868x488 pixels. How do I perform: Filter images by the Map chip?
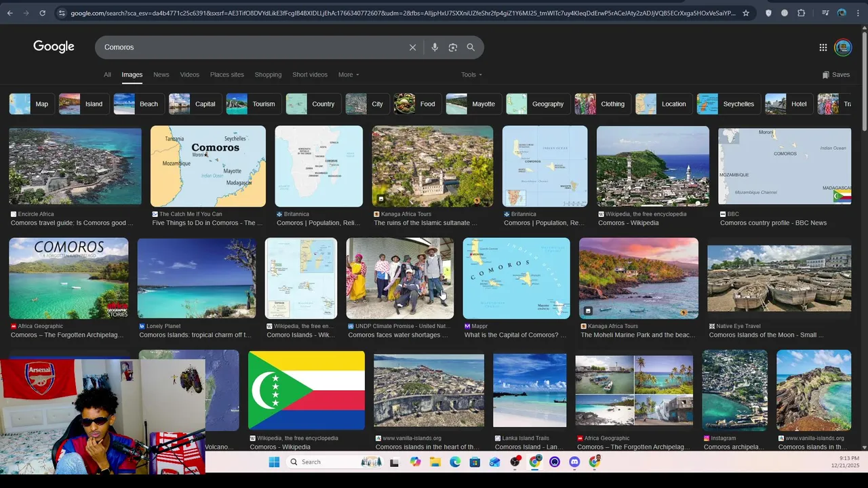pos(32,104)
